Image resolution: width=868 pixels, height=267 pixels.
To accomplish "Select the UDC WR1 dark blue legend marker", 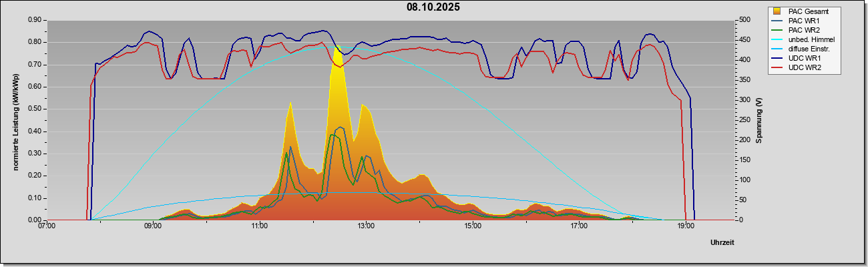I will (x=777, y=58).
